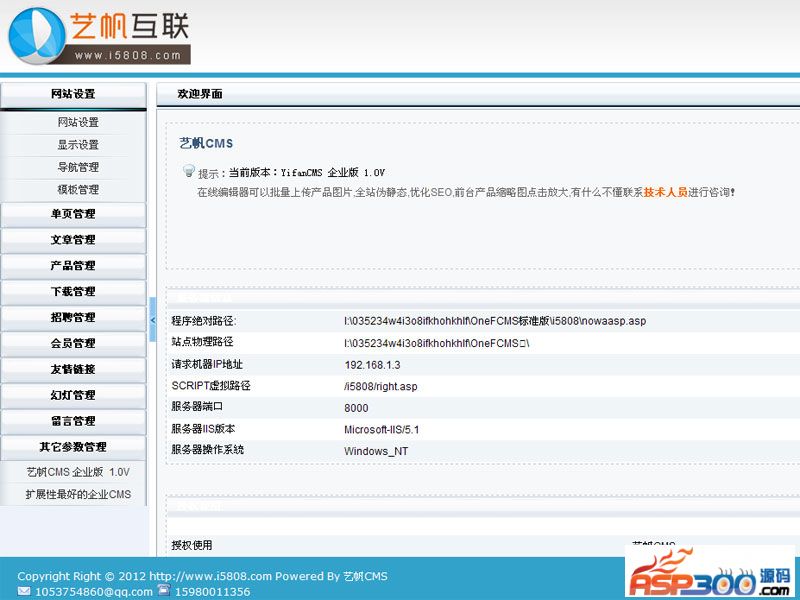The image size is (800, 600).
Task: Expand the 产品管理 section
Action: 73,266
